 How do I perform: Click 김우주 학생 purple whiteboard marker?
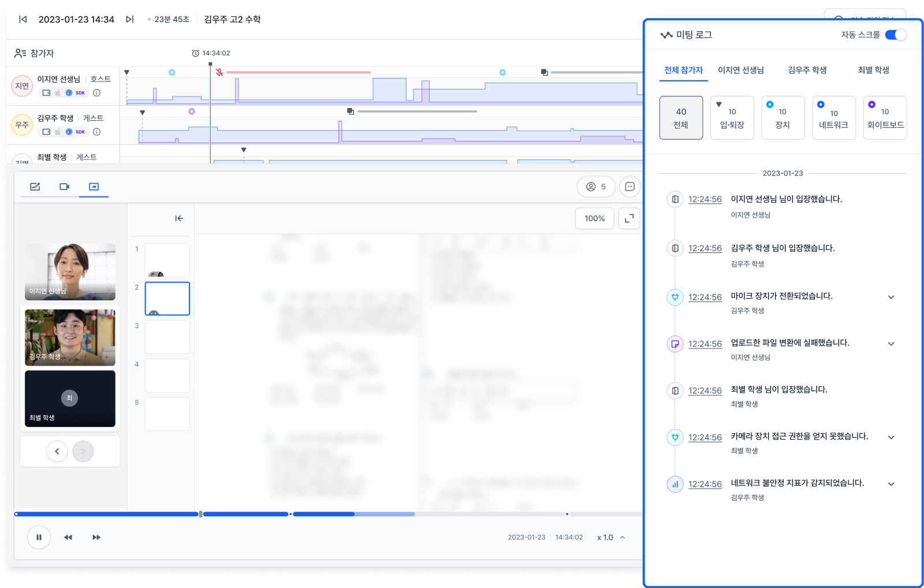coord(192,111)
